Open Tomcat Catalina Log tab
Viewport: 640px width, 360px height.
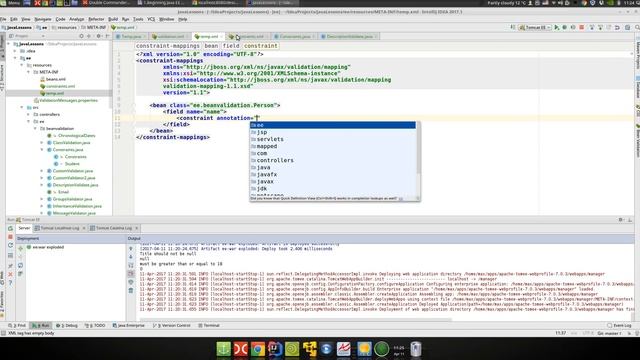[113, 228]
